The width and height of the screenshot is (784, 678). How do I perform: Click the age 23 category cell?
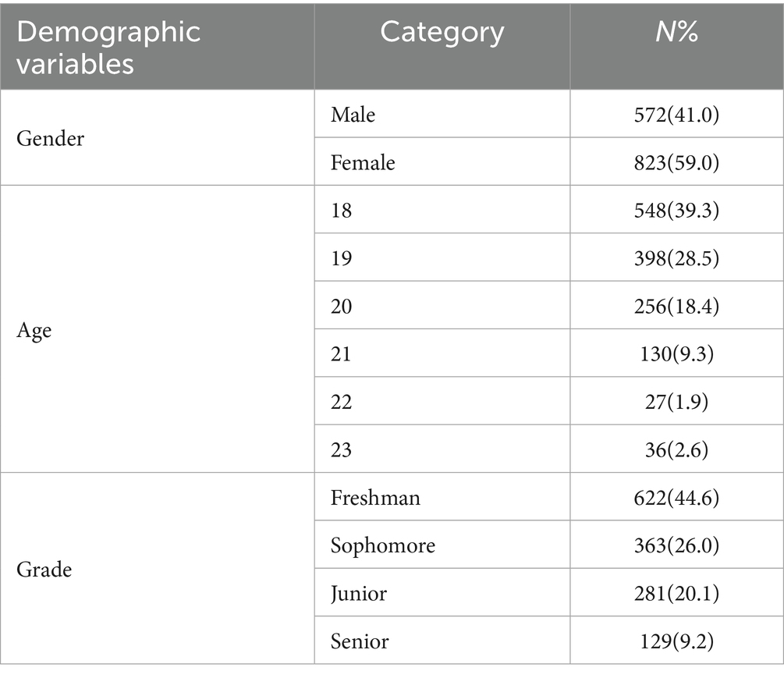pos(341,450)
